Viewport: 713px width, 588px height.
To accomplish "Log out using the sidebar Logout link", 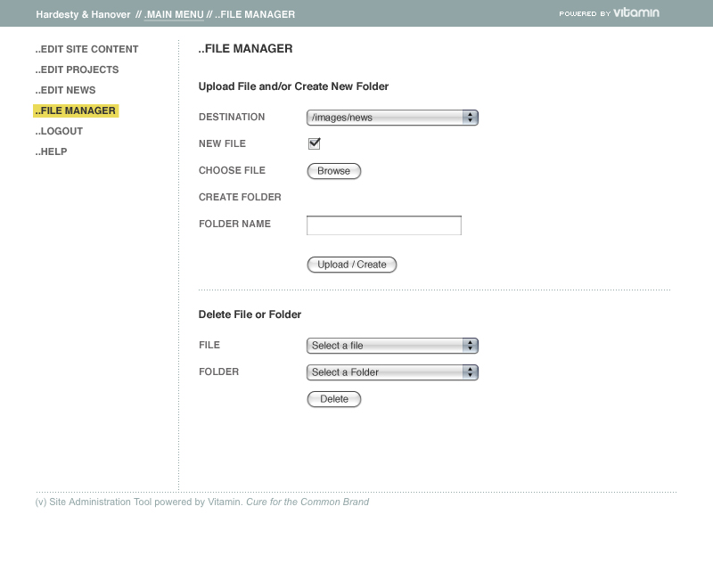I will [x=60, y=131].
